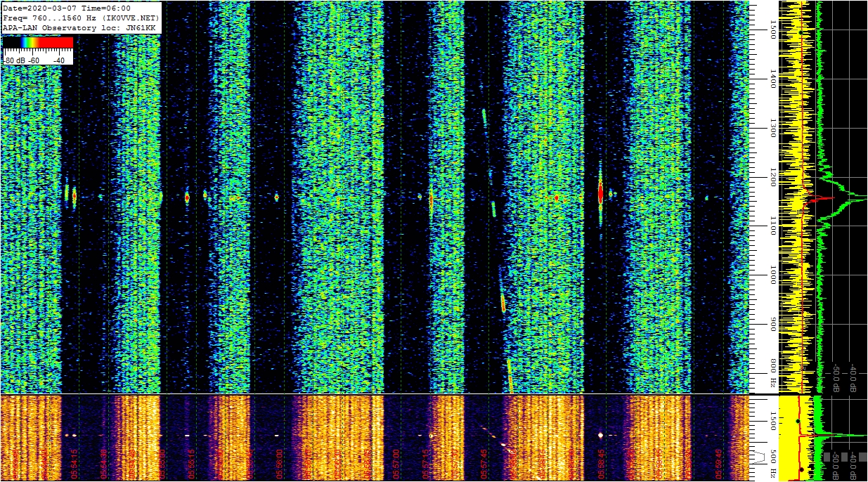Click the Date=2020-03-07 Time=06:00 header line
Viewport: 868px width, 482px height.
(x=66, y=8)
